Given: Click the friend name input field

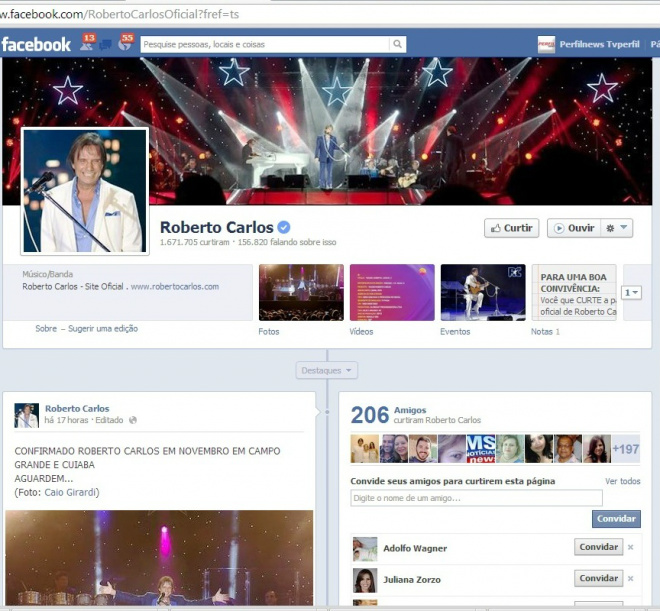Looking at the screenshot, I should pos(476,498).
